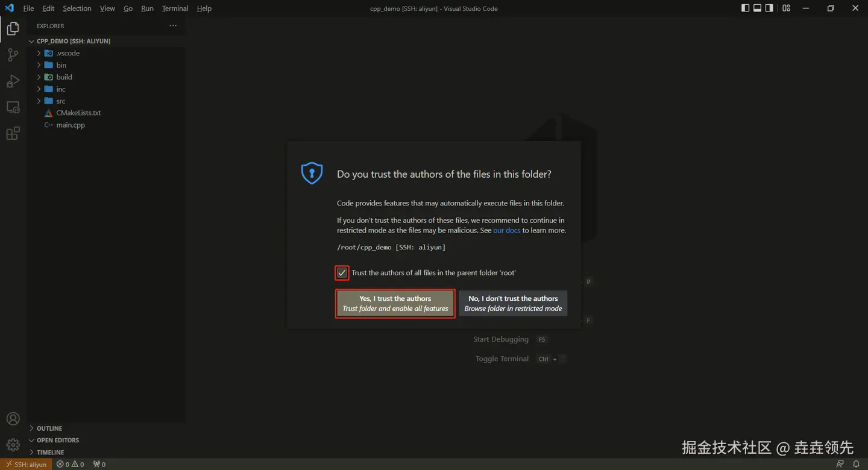
Task: Open the File menu
Action: [28, 8]
